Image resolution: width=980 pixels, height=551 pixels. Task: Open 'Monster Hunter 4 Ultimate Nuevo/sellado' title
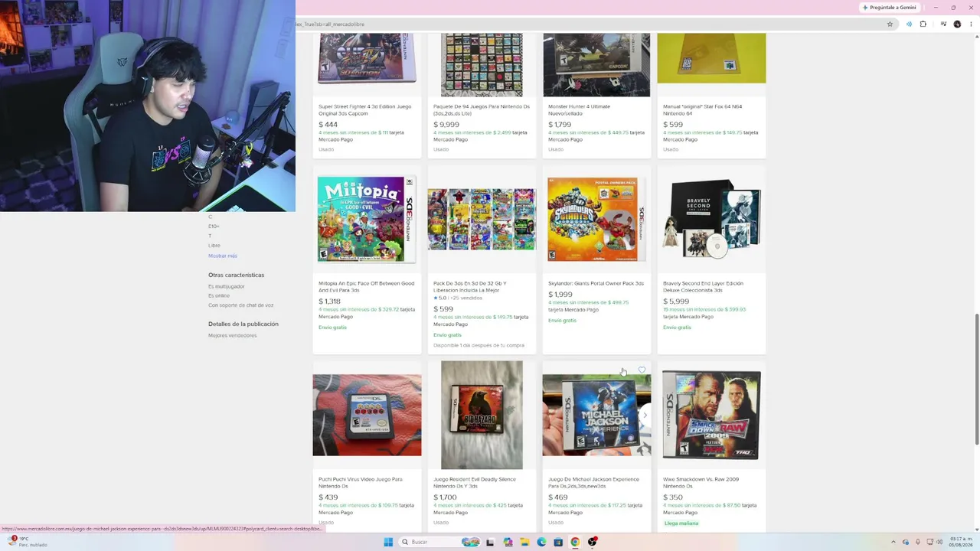(x=579, y=110)
